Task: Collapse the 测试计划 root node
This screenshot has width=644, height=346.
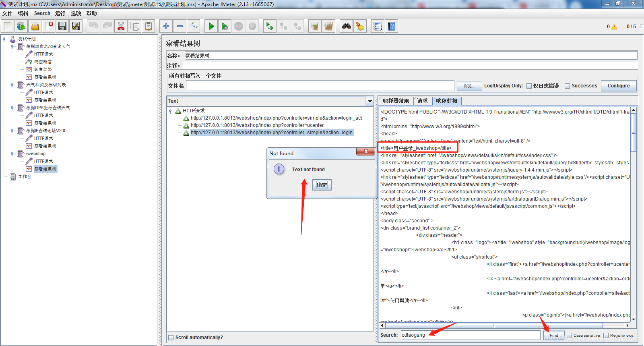Action: [x=4, y=39]
